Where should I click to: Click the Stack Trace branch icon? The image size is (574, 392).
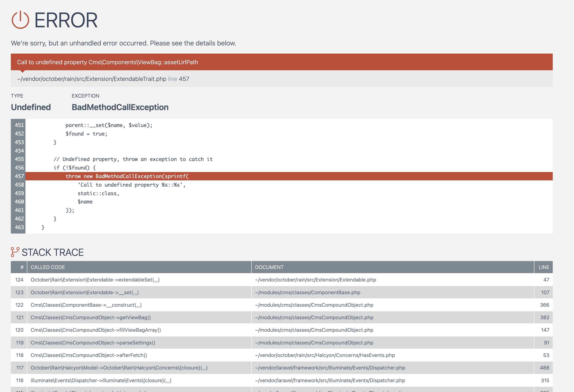[x=15, y=252]
